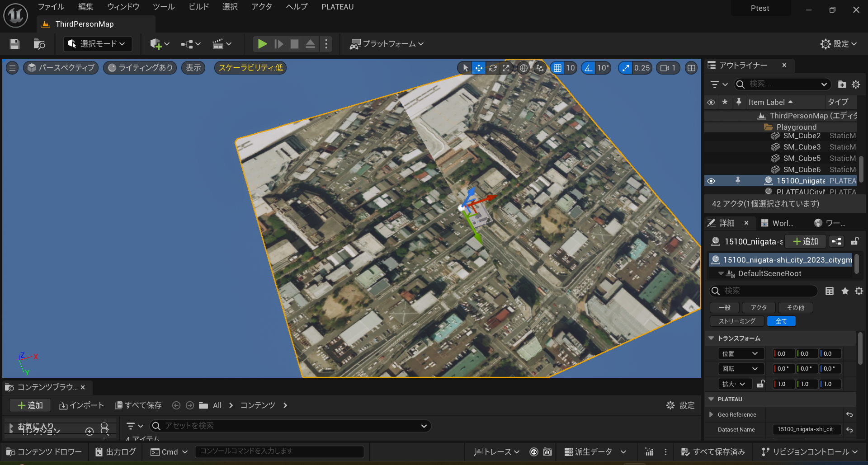Save the current level with floppy icon
Image resolution: width=868 pixels, height=465 pixels.
coord(14,44)
